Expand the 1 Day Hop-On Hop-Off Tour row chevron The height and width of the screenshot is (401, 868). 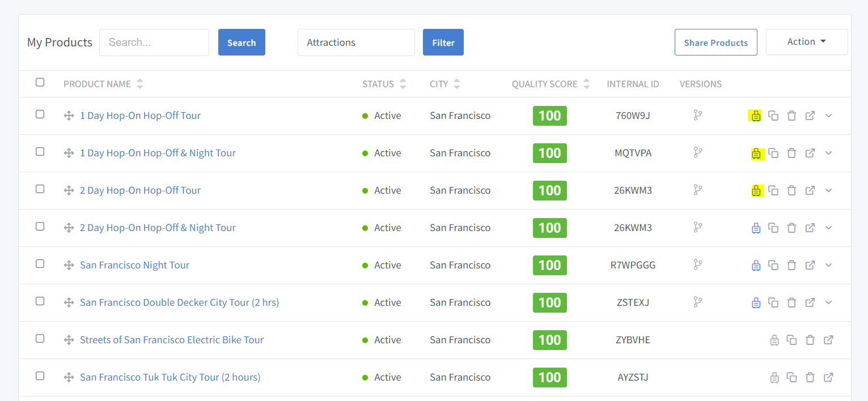(828, 116)
